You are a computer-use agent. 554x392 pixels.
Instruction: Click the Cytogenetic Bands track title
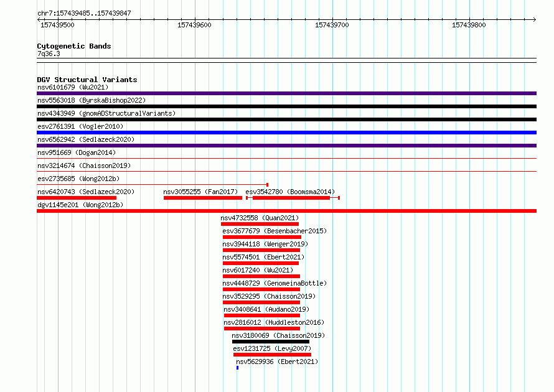pyautogui.click(x=74, y=46)
